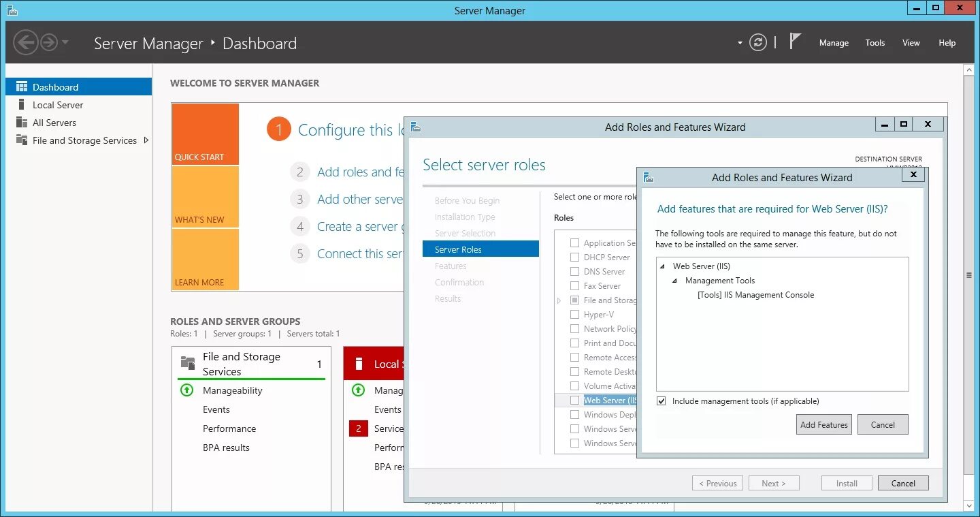This screenshot has height=517, width=980.
Task: Check the Hyper-V role checkbox
Action: (575, 315)
